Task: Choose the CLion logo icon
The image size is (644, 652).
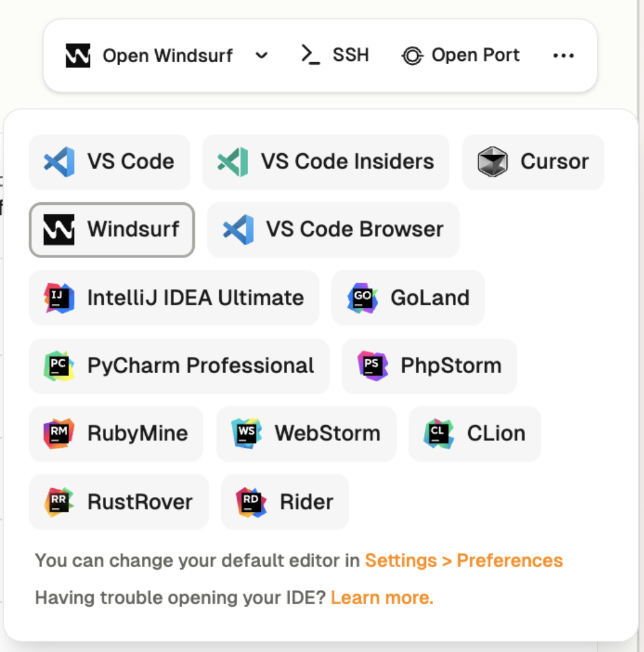Action: click(439, 434)
